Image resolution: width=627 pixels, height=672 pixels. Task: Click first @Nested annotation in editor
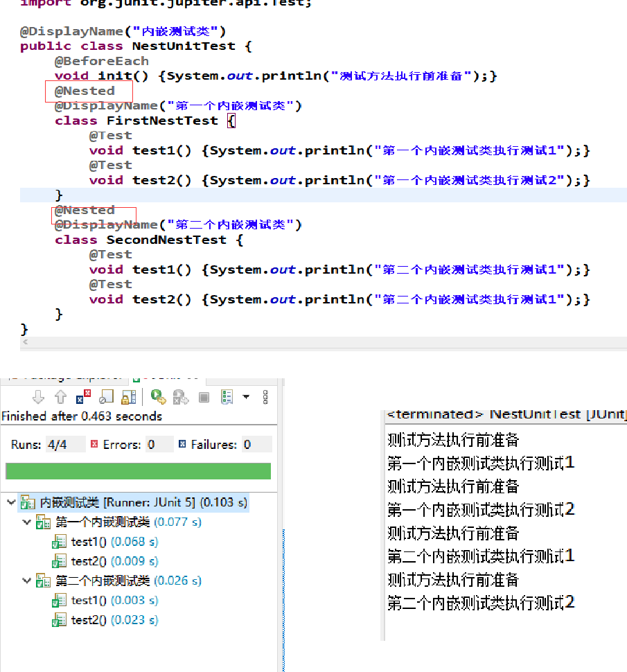tap(85, 91)
